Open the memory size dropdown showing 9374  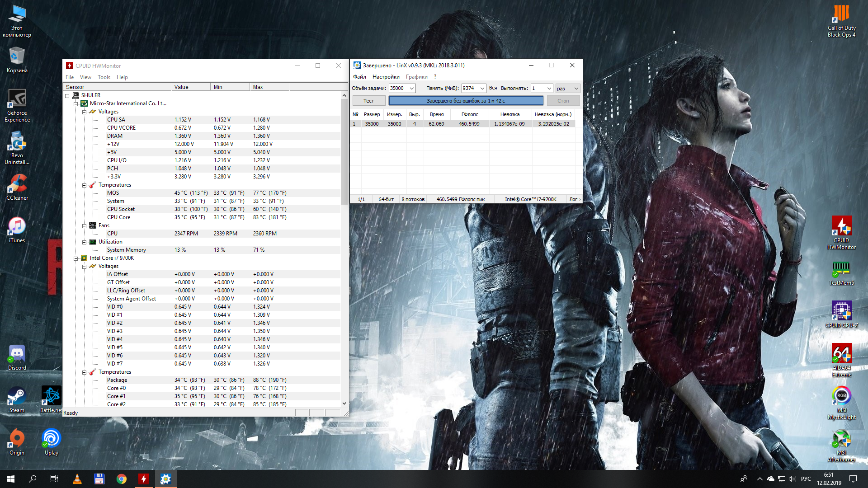tap(482, 89)
